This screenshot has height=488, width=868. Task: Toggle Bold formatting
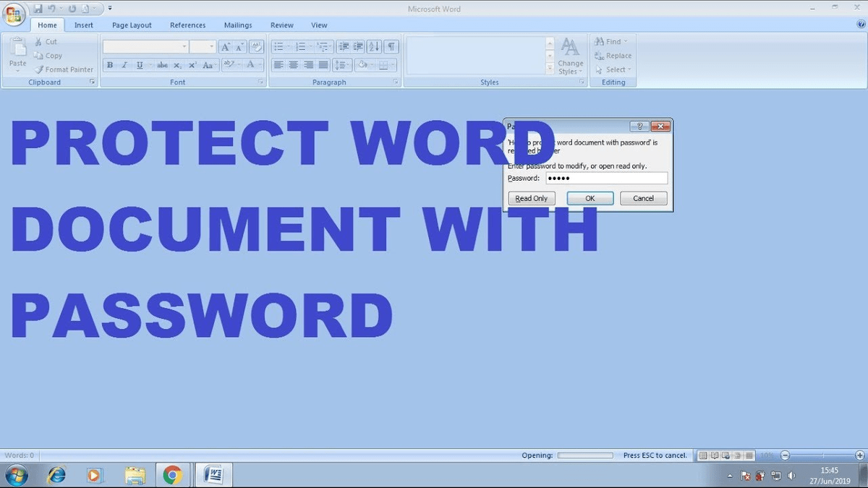pos(110,65)
